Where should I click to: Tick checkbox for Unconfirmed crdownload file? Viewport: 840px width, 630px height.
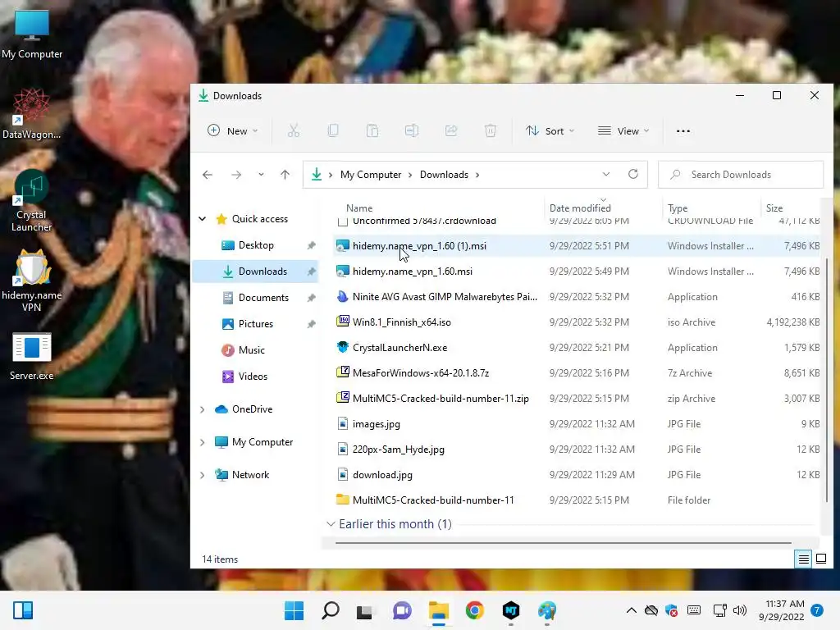coord(343,221)
